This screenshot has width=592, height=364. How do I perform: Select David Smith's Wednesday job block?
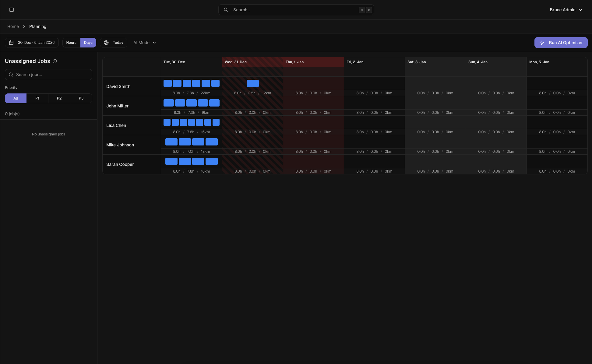[252, 83]
